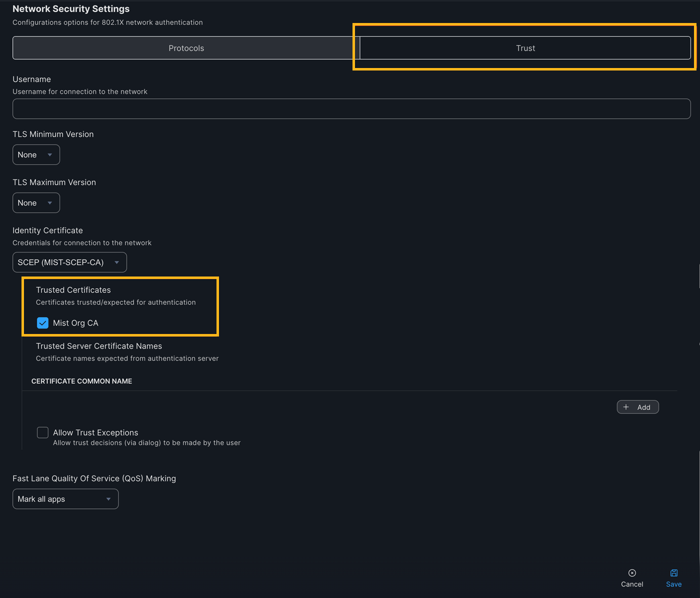
Task: Open the Fast Lane QoS Marking dropdown
Action: [x=65, y=499]
